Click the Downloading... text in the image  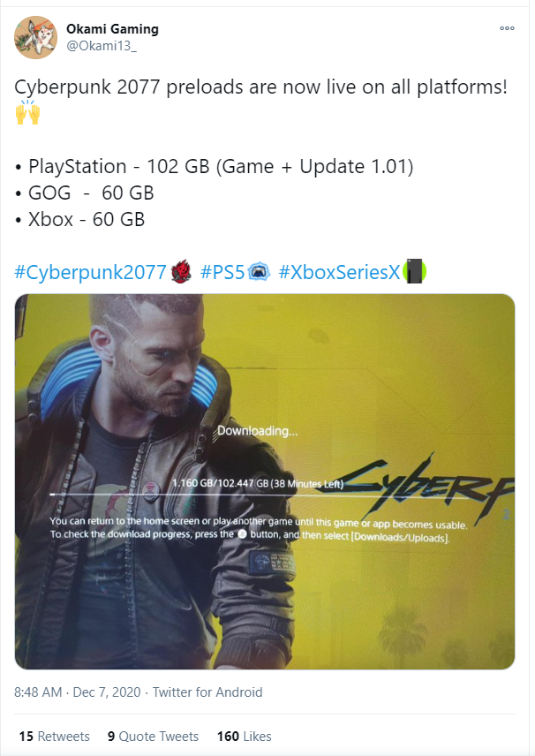pyautogui.click(x=258, y=431)
